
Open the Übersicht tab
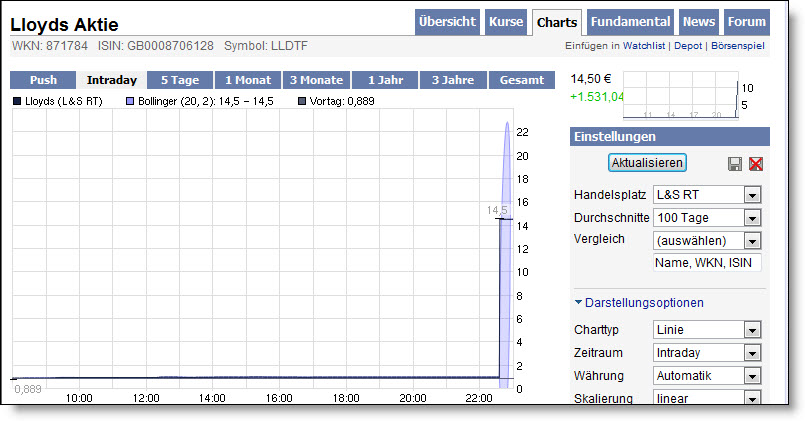click(447, 22)
